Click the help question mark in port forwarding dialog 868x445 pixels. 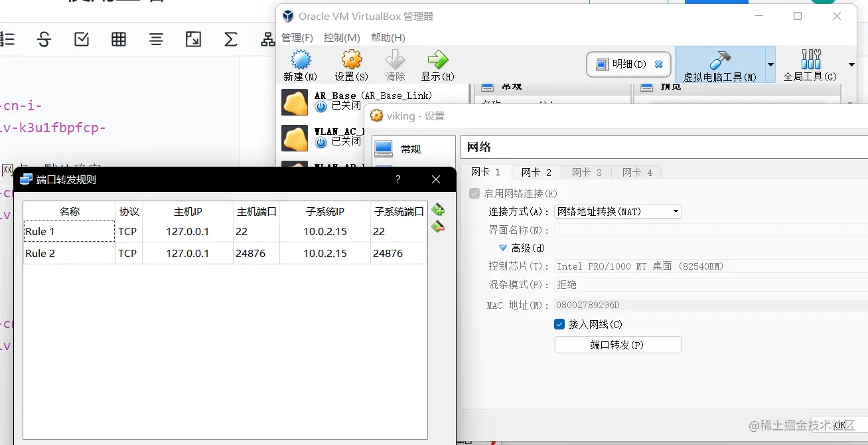pyautogui.click(x=398, y=179)
